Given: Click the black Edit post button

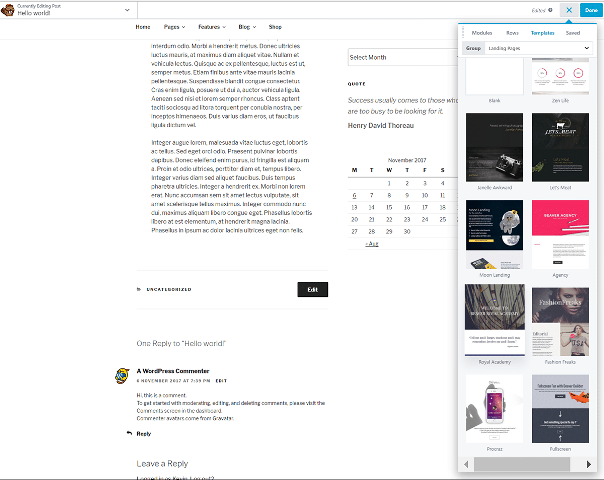Looking at the screenshot, I should [312, 289].
